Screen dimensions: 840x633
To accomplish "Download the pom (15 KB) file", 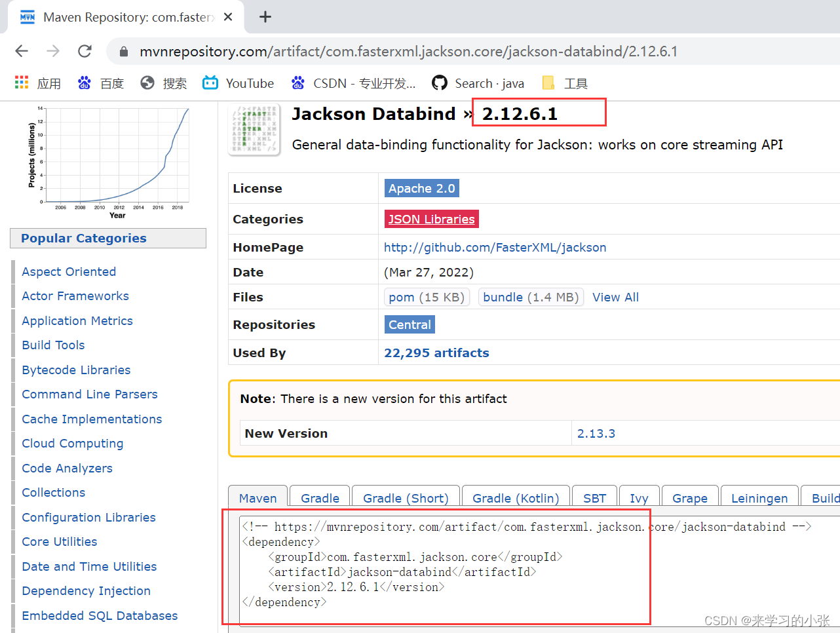I will tap(427, 297).
